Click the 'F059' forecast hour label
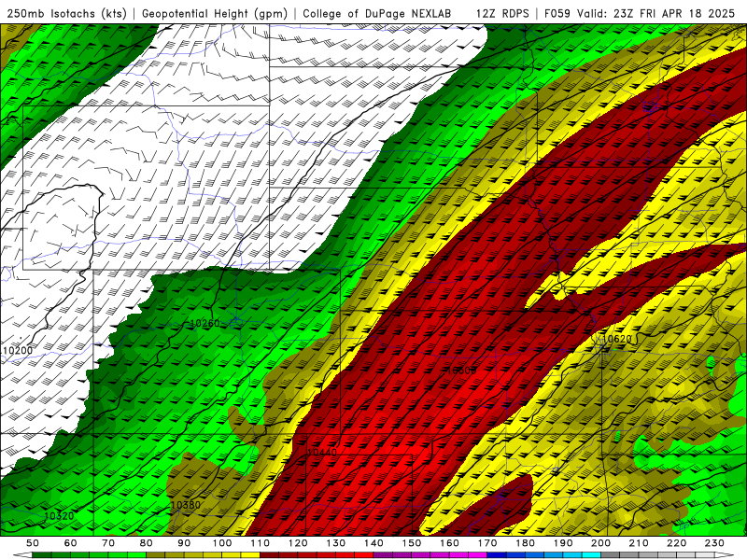This screenshot has height=560, width=747. 557,13
